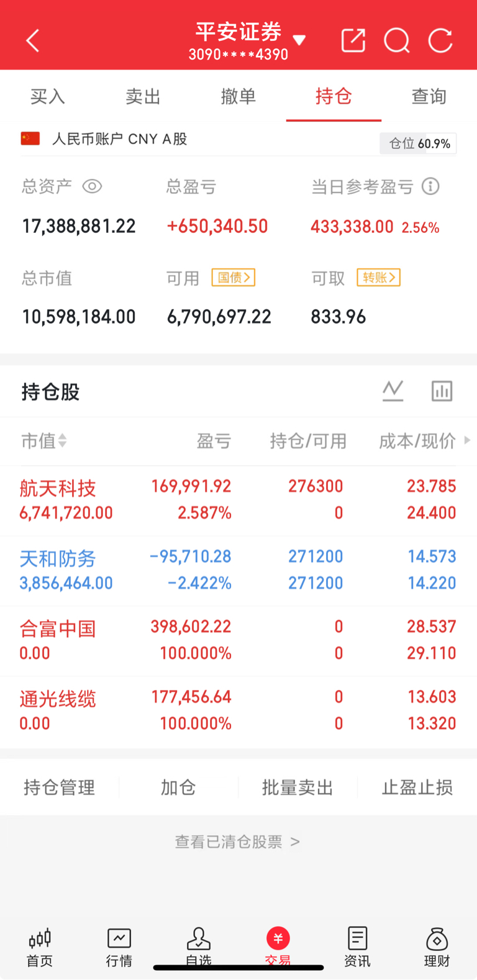Select the 天和防务 holding row
This screenshot has width=477, height=980.
238,571
